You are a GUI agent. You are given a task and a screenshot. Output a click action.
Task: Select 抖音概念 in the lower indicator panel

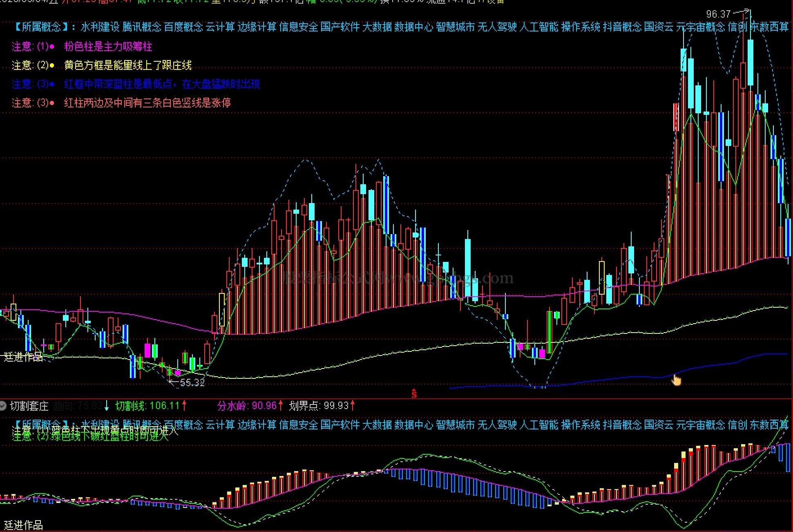tap(622, 425)
